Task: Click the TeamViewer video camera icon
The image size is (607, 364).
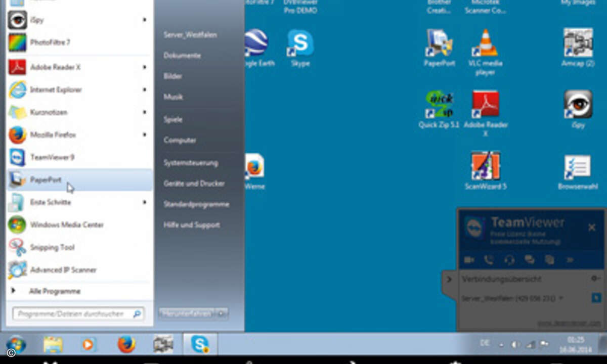Action: tap(469, 260)
